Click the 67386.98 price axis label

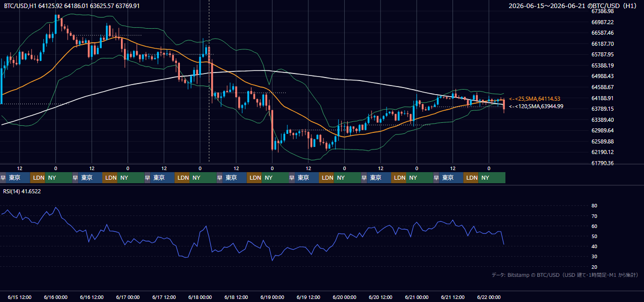point(603,11)
